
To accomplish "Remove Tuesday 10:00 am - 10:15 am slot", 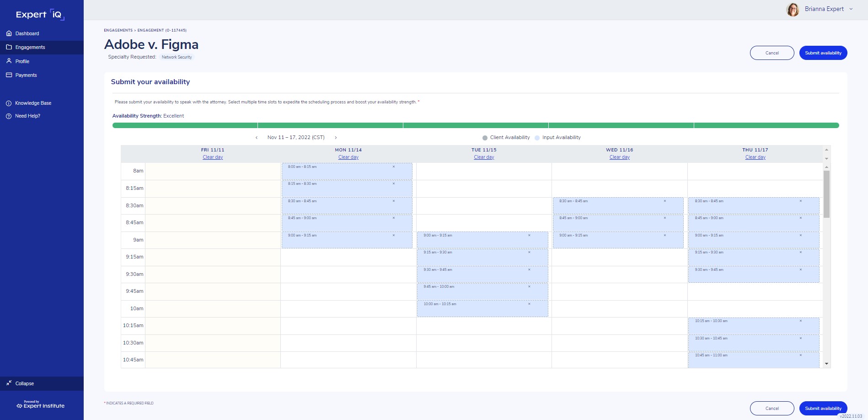I will pos(529,304).
